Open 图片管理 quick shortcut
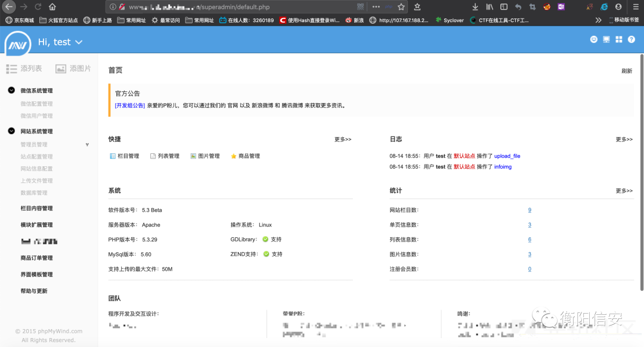644x347 pixels. point(205,156)
